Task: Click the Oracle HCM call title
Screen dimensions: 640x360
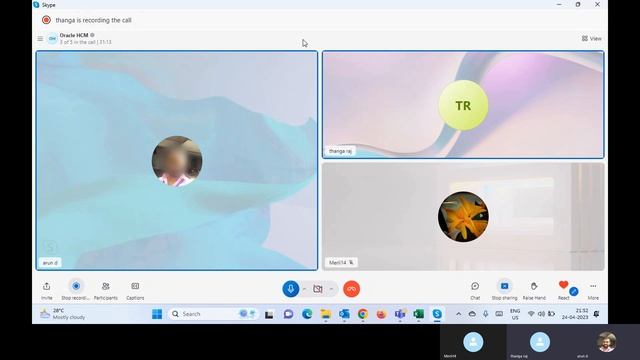Action: coord(74,36)
